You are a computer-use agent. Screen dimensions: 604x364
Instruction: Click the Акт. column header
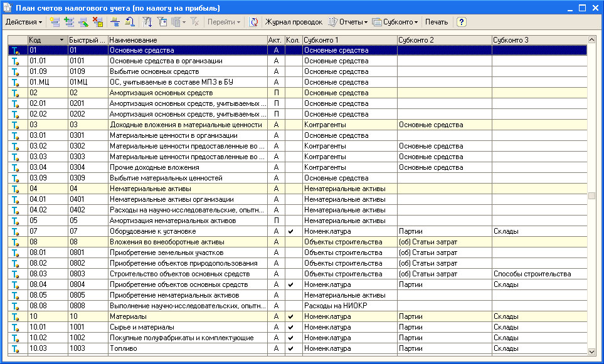276,40
